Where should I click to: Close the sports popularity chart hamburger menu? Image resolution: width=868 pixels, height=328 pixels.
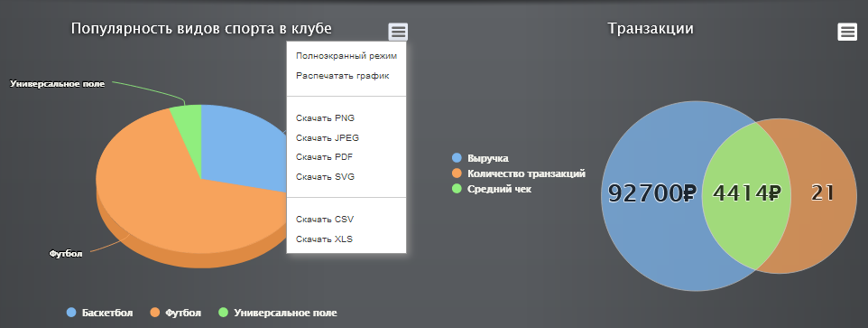point(398,33)
